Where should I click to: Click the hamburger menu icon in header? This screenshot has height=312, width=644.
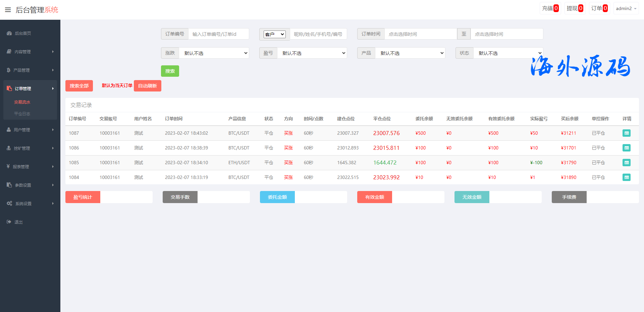click(x=8, y=10)
